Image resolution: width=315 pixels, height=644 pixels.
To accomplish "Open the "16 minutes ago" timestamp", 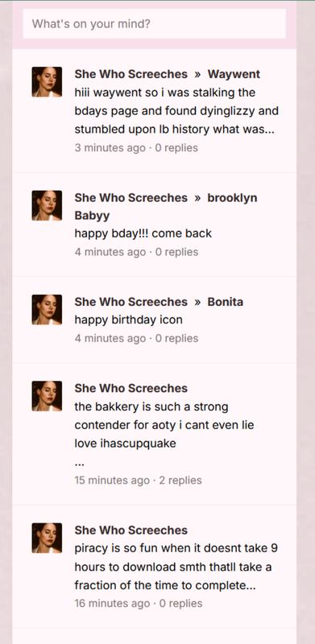I will (x=112, y=604).
